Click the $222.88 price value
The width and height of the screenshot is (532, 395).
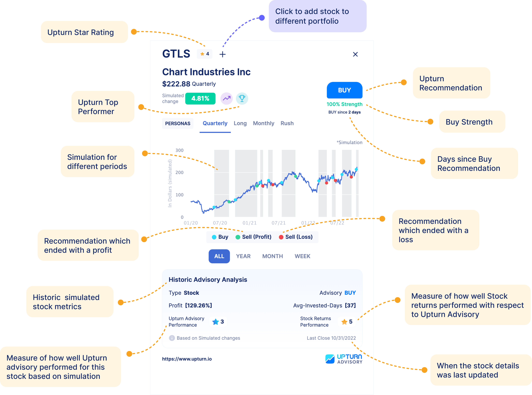click(176, 84)
